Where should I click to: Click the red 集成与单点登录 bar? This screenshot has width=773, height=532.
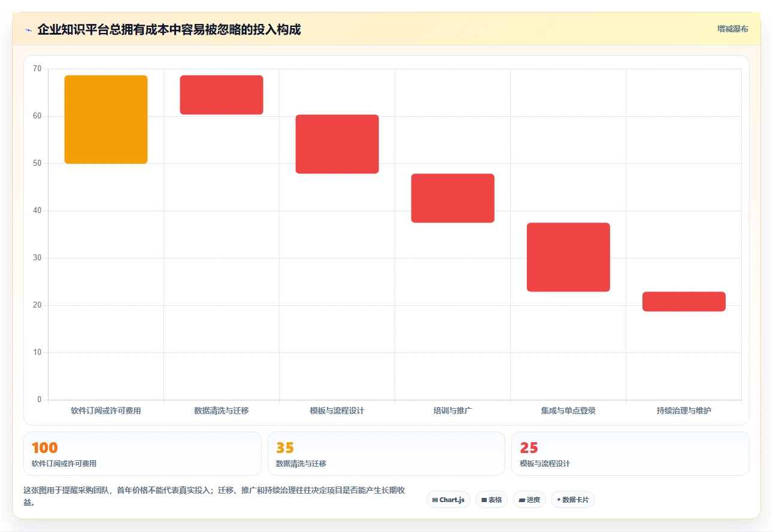(x=568, y=257)
